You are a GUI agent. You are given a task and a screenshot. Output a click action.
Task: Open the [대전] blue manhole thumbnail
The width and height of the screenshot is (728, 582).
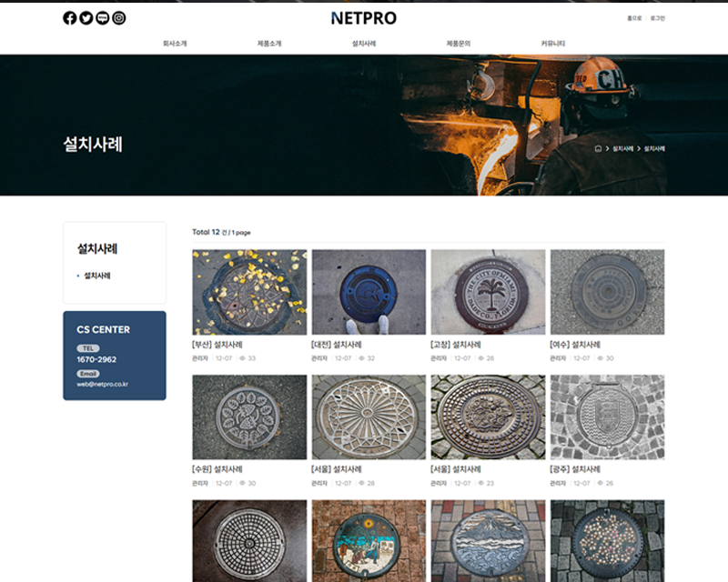pos(369,292)
